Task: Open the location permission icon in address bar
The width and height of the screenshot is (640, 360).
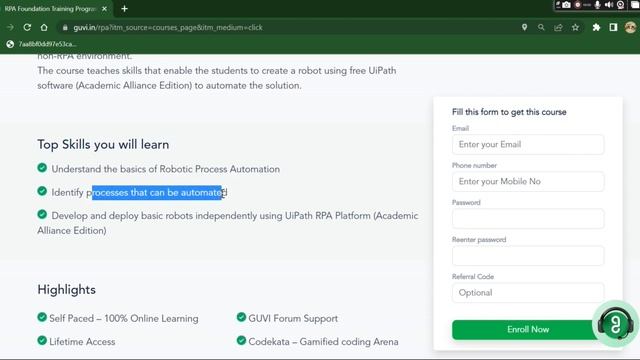Action: (524, 27)
